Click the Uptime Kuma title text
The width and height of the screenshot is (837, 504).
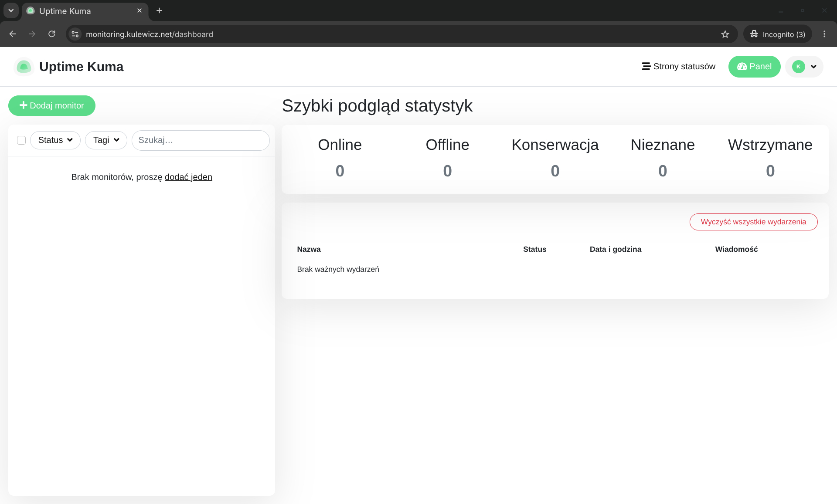(x=81, y=67)
